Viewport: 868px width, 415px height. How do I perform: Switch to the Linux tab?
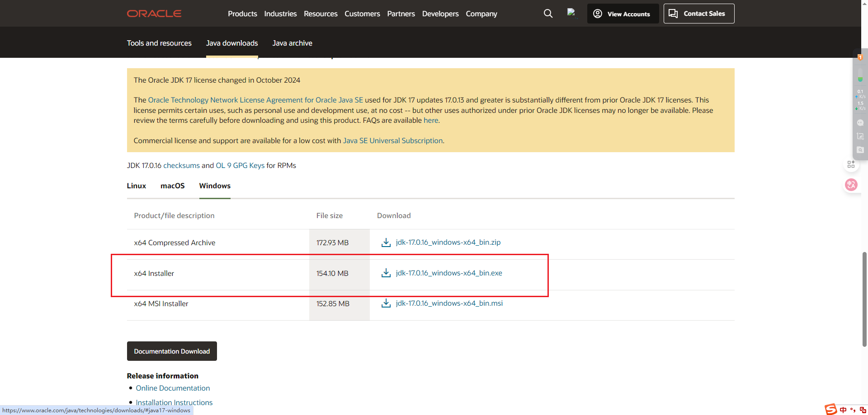137,186
